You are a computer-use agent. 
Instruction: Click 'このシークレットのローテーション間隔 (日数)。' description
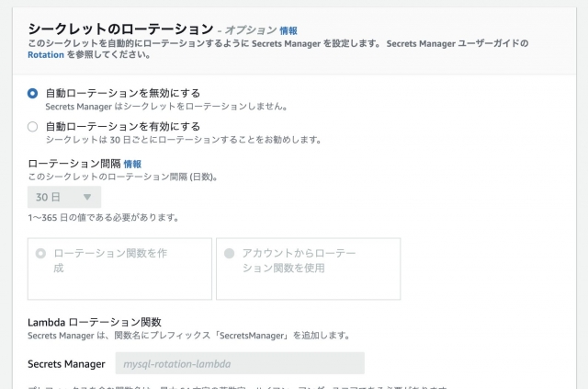click(x=123, y=177)
